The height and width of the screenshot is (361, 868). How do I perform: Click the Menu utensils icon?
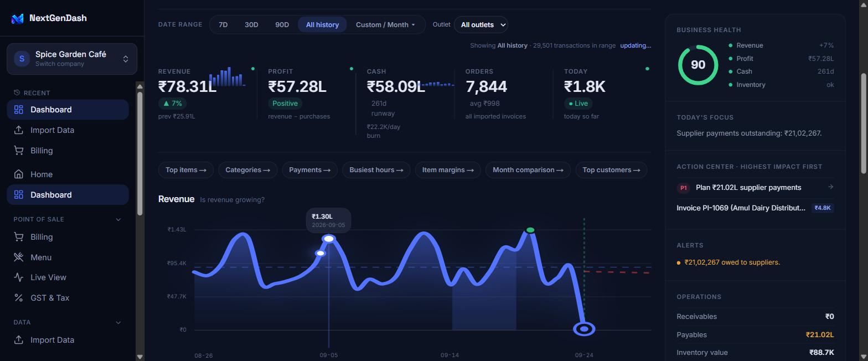click(x=19, y=257)
